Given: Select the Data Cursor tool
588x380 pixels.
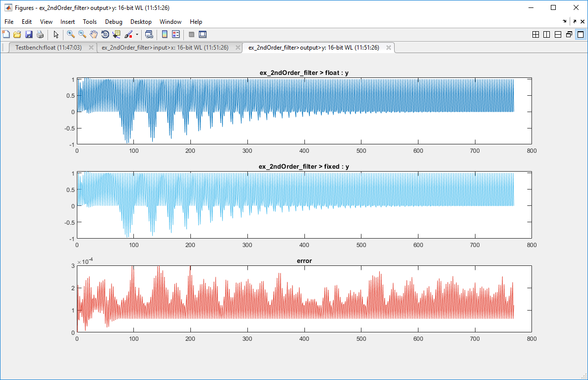Looking at the screenshot, I should click(117, 34).
